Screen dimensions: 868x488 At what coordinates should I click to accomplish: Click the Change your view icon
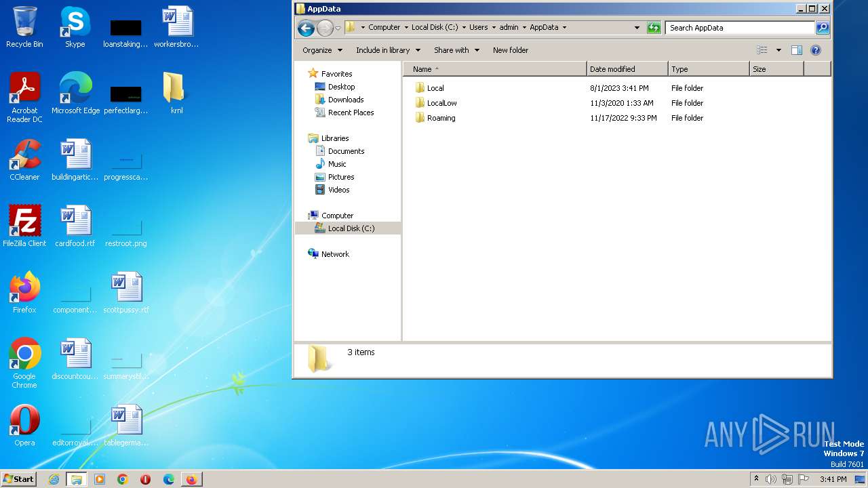pos(762,50)
